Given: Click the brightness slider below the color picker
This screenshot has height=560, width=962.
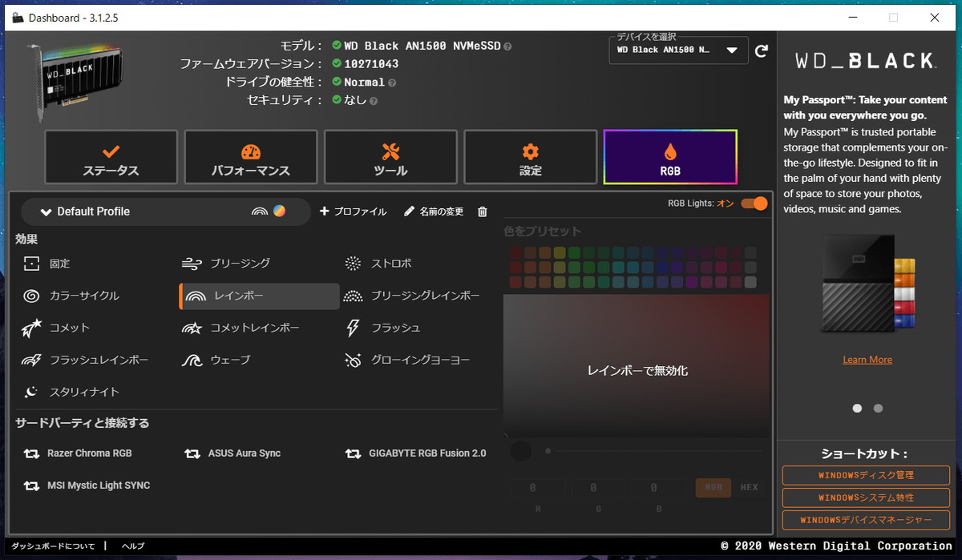Looking at the screenshot, I should pos(655,451).
